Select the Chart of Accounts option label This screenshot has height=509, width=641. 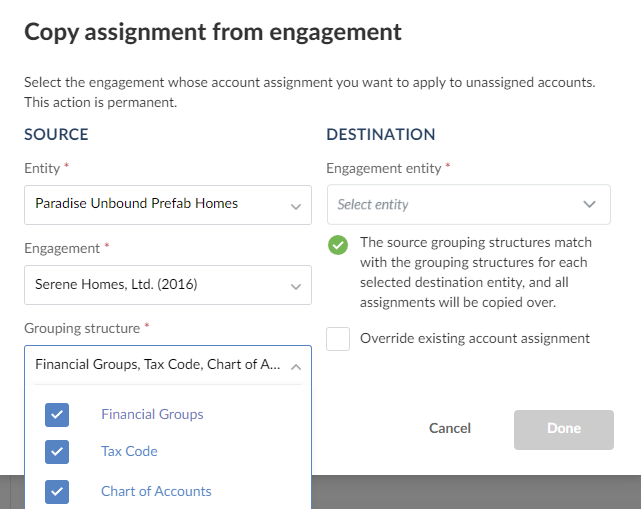(x=156, y=491)
